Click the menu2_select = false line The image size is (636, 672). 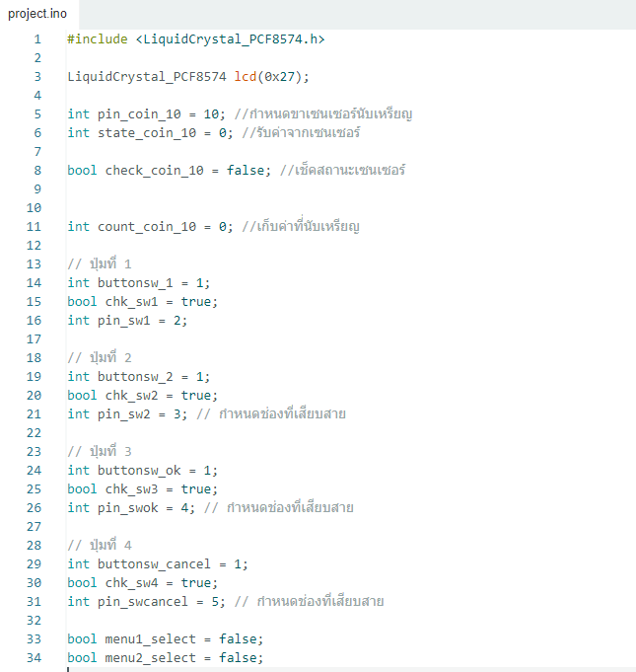[x=166, y=658]
